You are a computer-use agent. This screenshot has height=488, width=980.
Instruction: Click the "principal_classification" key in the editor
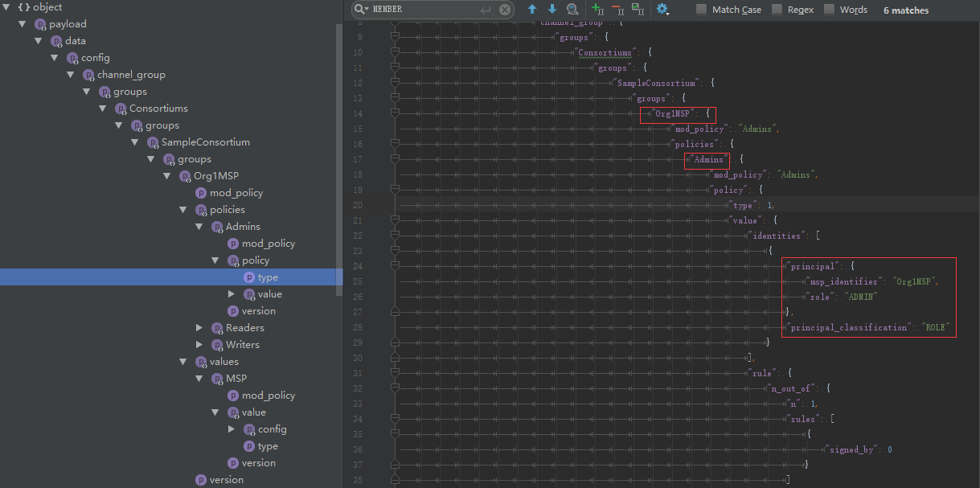point(847,327)
